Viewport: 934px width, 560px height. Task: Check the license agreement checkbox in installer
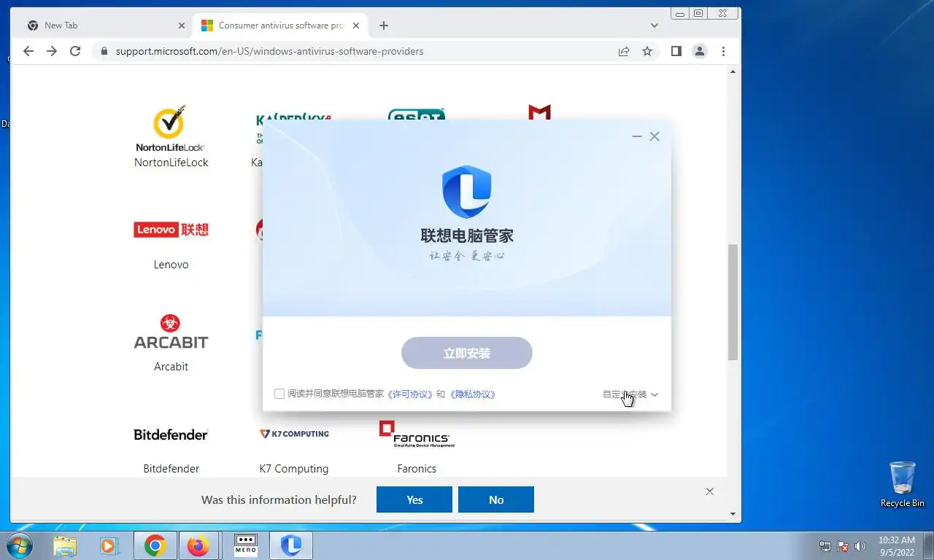click(x=279, y=394)
